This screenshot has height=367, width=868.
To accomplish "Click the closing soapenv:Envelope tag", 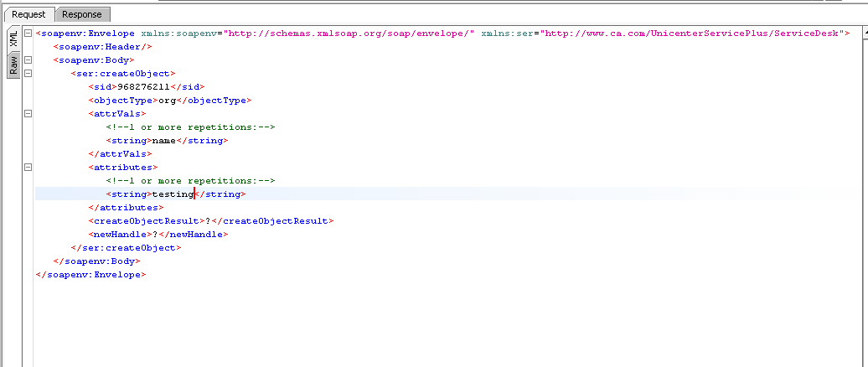I will [90, 275].
